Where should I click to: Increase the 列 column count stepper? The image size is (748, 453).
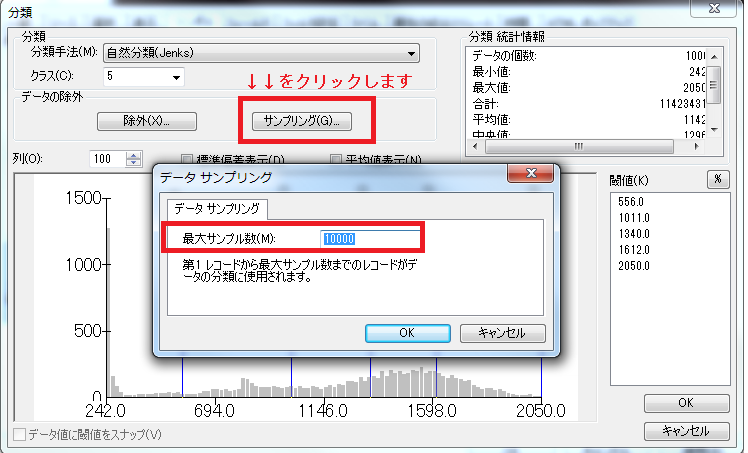(134, 155)
